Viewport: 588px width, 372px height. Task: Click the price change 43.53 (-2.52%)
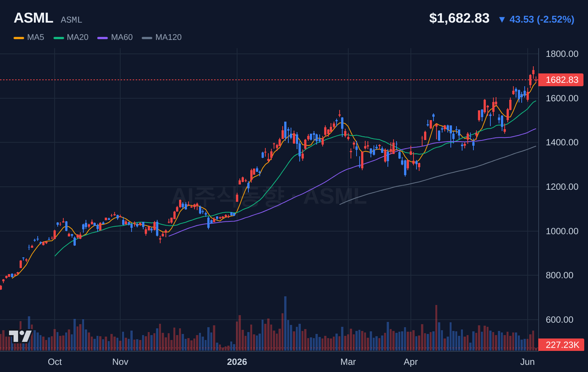pos(542,19)
